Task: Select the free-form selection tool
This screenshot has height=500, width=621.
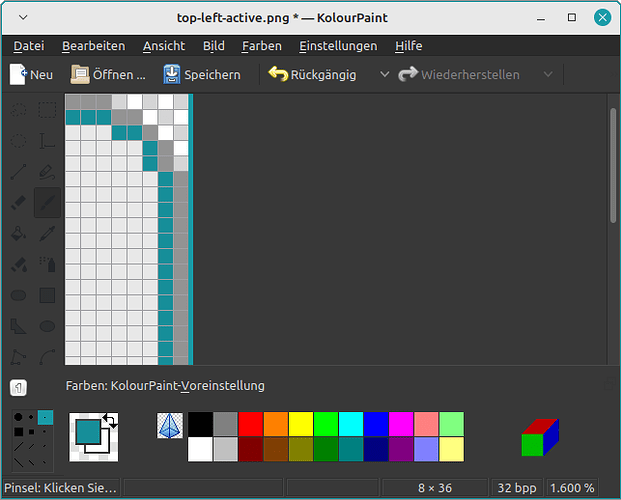Action: (18, 110)
